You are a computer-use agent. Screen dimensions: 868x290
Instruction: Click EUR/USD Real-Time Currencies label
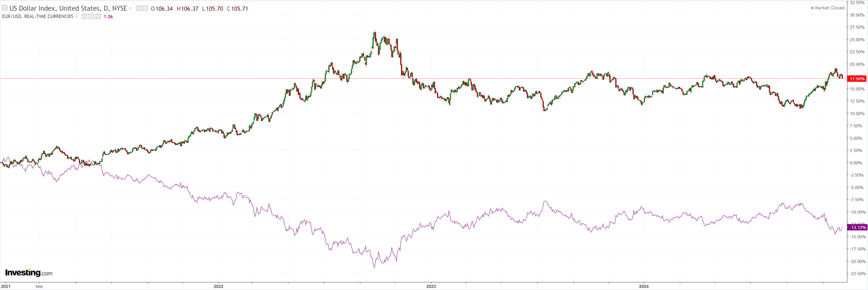pyautogui.click(x=37, y=16)
